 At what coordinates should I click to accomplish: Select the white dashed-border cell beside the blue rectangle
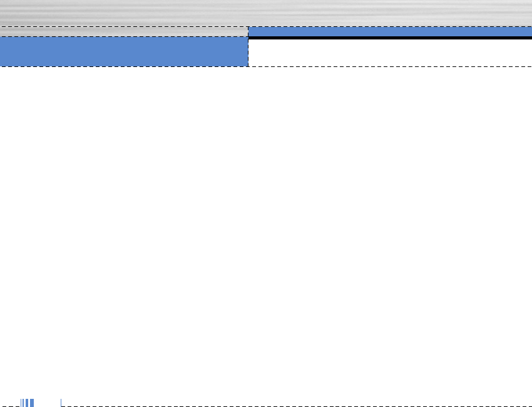[x=390, y=53]
